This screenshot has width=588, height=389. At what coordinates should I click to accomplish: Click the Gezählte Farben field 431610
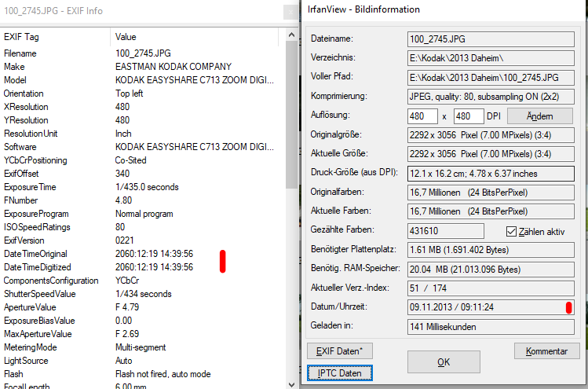pos(446,231)
